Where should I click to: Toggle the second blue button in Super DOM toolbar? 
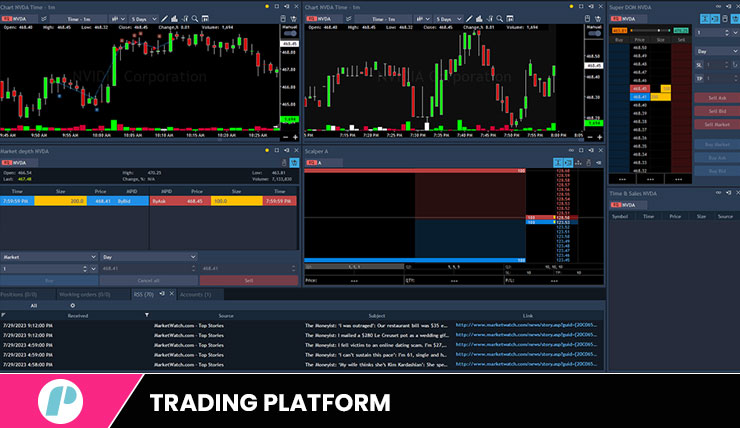click(715, 19)
